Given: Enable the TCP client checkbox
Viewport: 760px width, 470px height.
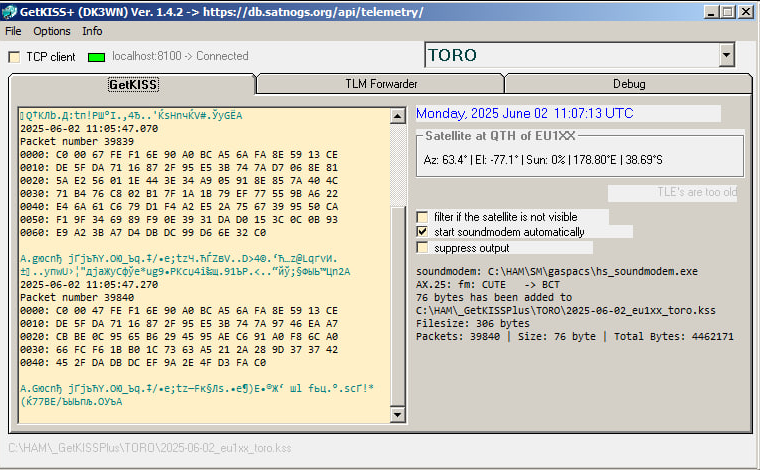Looking at the screenshot, I should 15,57.
